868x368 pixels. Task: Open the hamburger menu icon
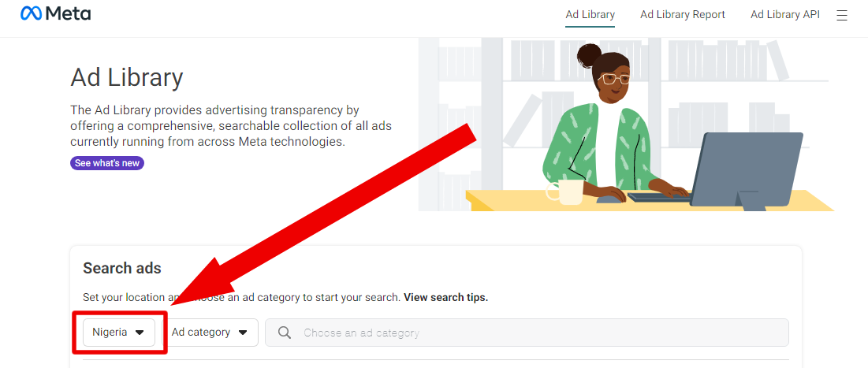click(841, 16)
